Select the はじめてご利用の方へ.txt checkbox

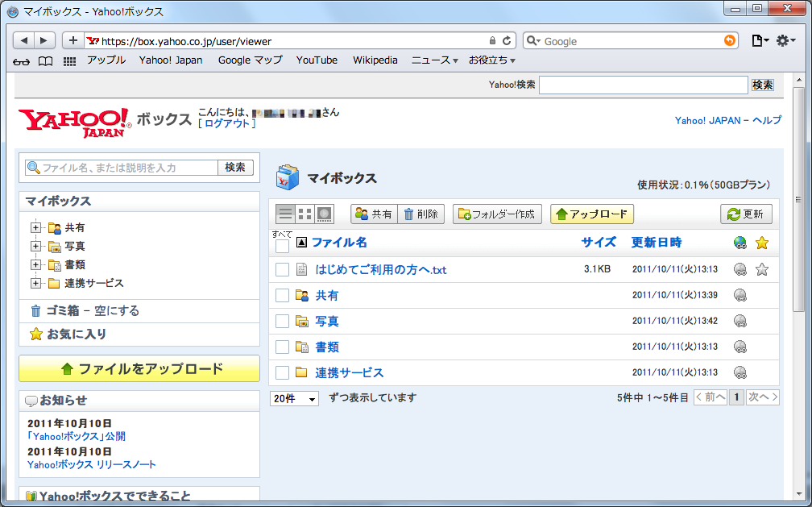[282, 269]
